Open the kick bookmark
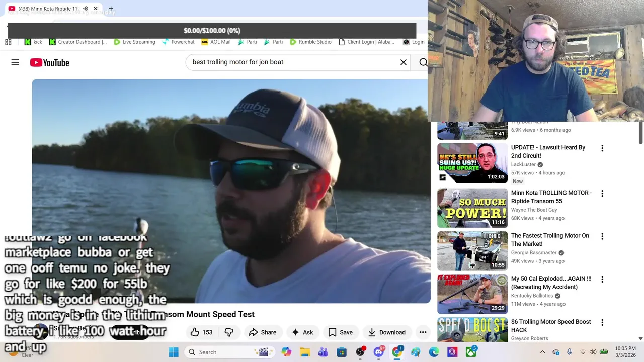The image size is (644, 362). 33,42
